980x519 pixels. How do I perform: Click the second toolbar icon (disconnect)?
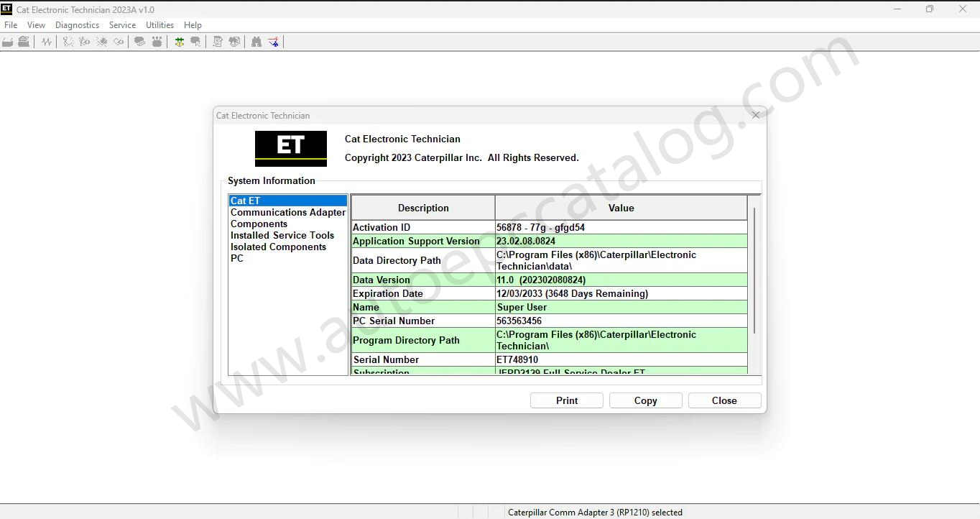pyautogui.click(x=24, y=42)
